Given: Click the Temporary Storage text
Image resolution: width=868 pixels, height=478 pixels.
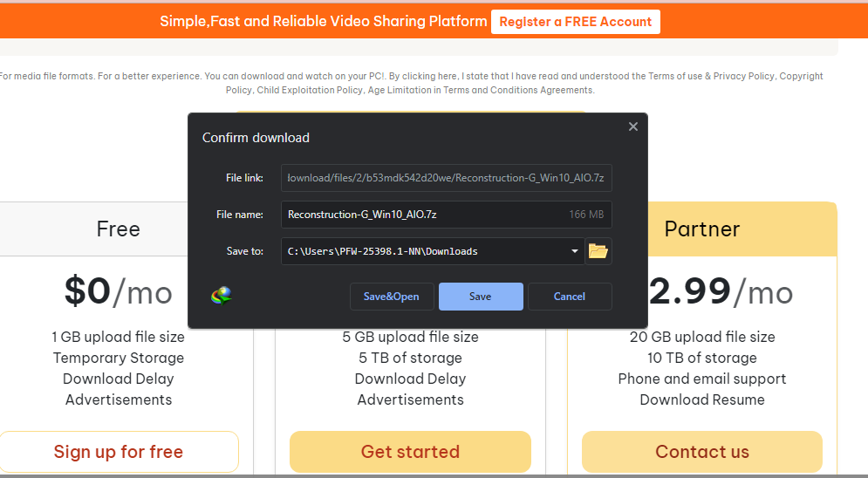Looking at the screenshot, I should (119, 358).
